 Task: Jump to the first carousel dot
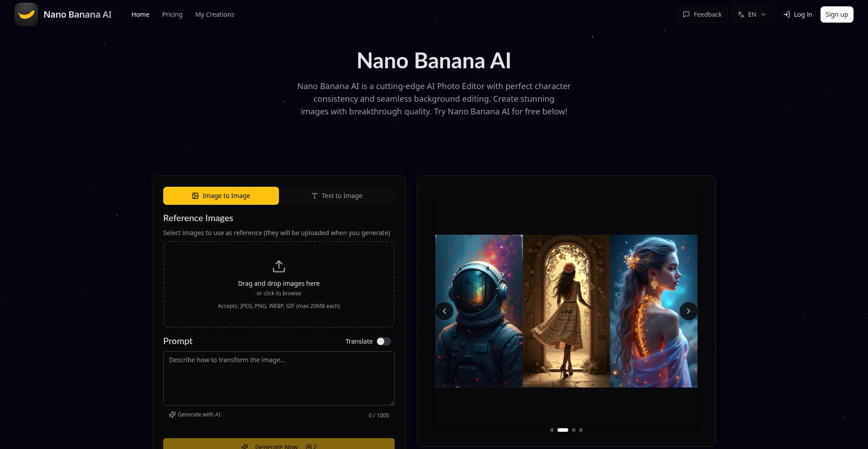552,430
